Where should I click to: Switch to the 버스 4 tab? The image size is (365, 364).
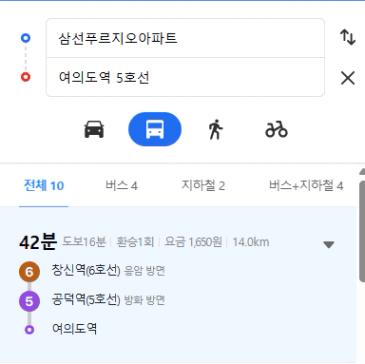click(122, 186)
